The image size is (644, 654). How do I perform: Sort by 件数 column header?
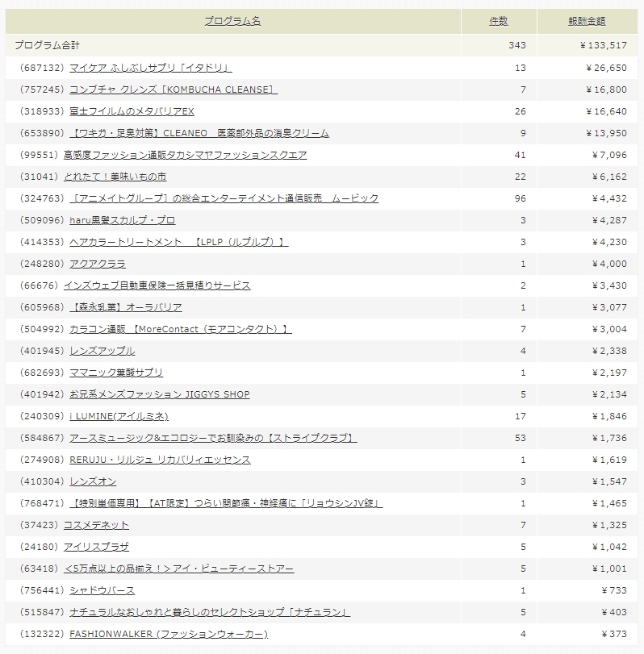(x=499, y=21)
